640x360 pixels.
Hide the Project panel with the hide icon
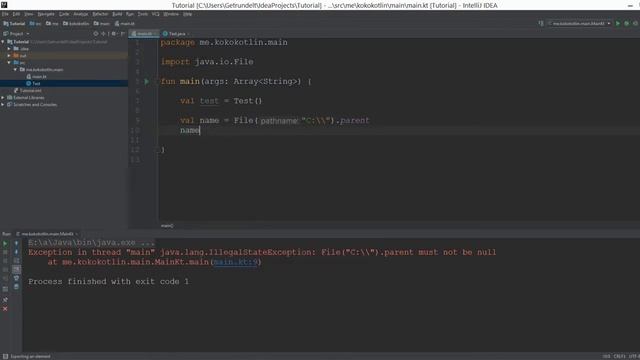tap(123, 34)
